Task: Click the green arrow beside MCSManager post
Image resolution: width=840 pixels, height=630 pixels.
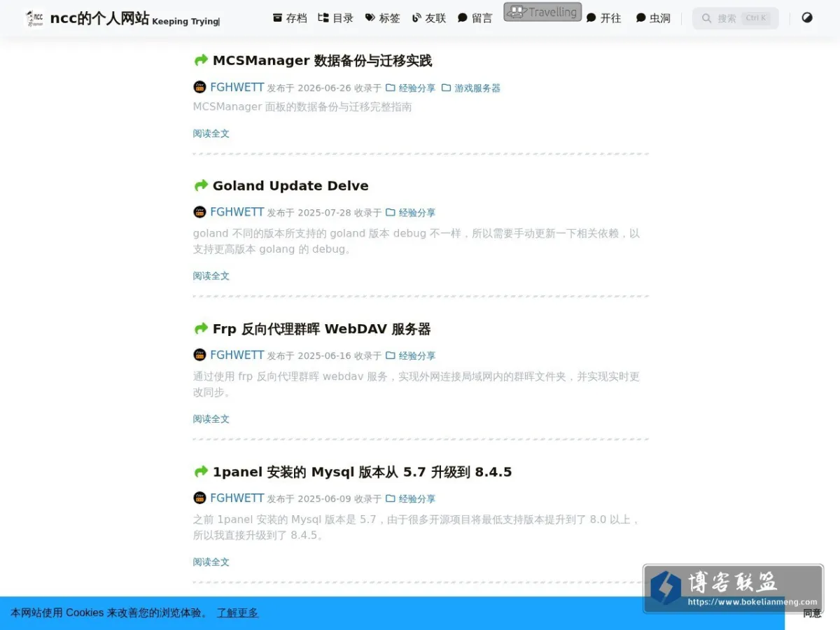Action: (201, 60)
